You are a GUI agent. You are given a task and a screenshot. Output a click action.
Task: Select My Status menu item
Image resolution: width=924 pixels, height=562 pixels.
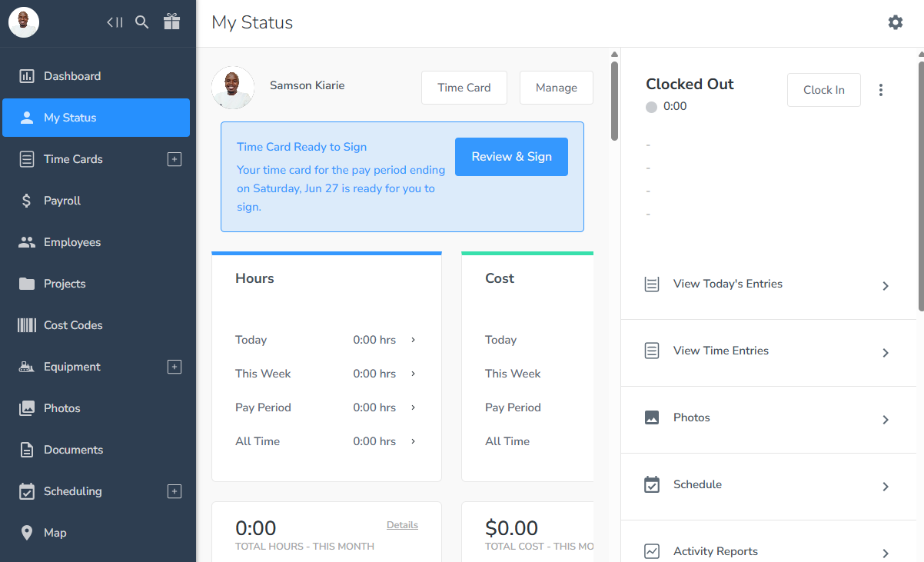click(96, 118)
